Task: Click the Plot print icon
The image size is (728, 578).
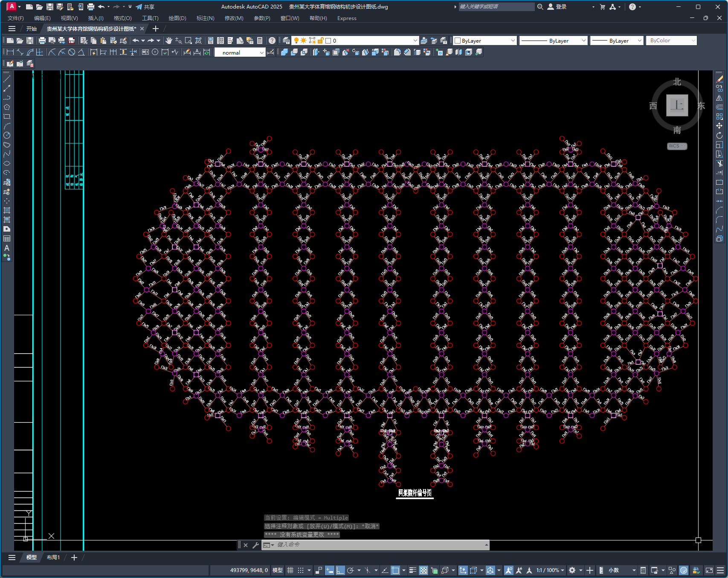Action: pyautogui.click(x=42, y=41)
